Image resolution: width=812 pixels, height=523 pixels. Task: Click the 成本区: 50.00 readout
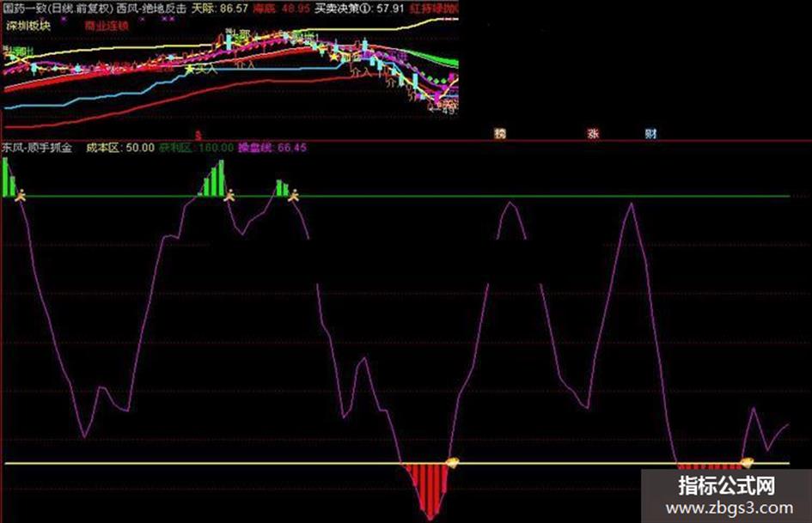120,148
